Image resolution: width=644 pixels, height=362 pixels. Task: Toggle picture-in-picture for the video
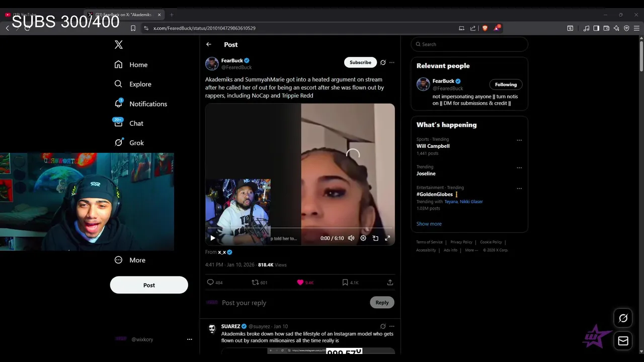coord(375,238)
